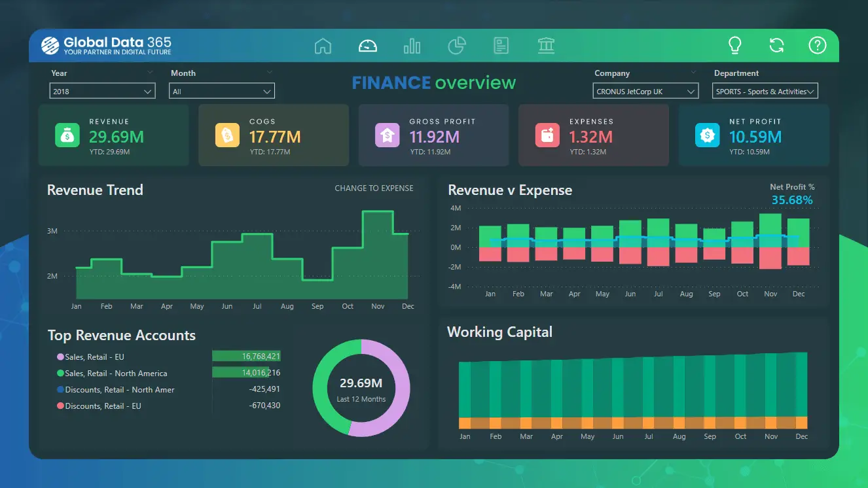Click Nov green revenue bar in Revenue v Expense
This screenshot has width=868, height=488.
(x=770, y=230)
